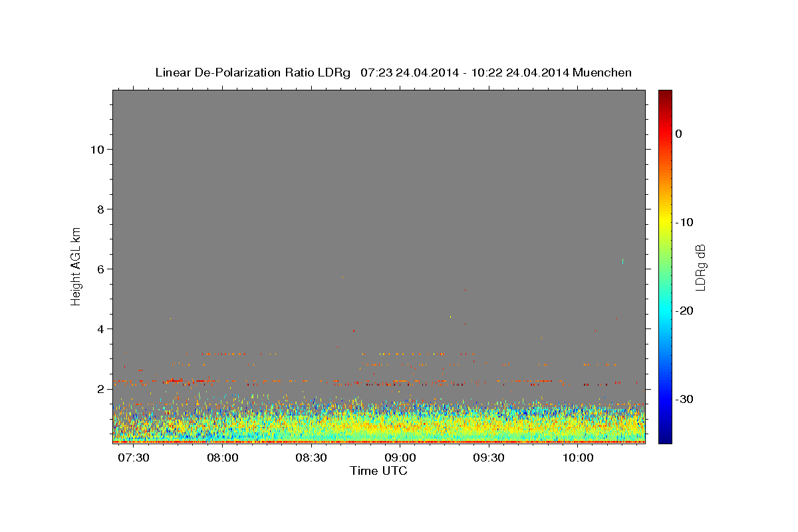This screenshot has width=798, height=532.
Task: Click the colorbar tick label 0
Action: (x=679, y=134)
